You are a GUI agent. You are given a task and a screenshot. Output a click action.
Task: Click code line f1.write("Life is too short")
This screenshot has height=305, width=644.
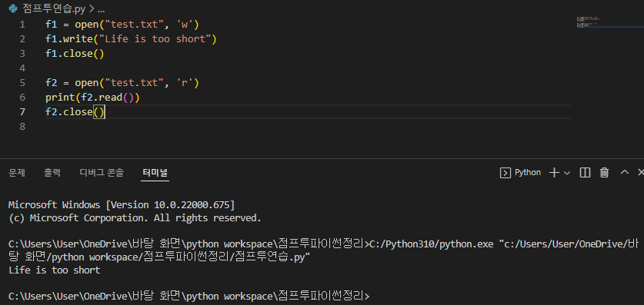(131, 39)
